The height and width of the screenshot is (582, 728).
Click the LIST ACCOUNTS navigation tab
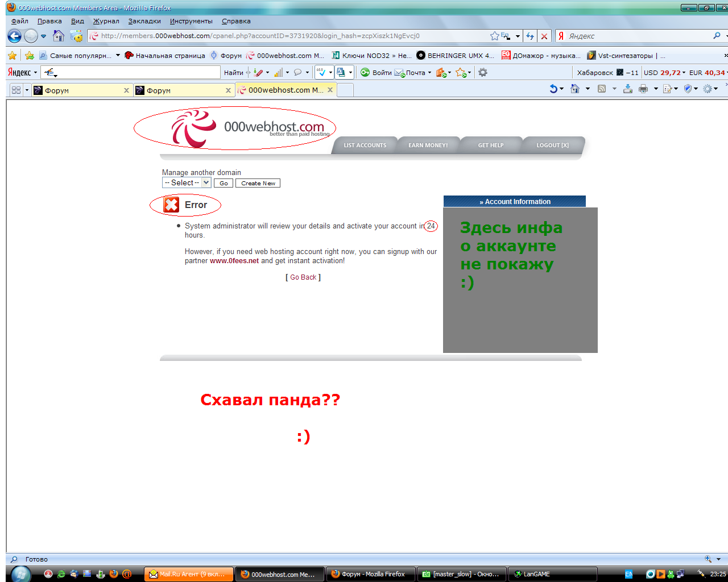365,145
